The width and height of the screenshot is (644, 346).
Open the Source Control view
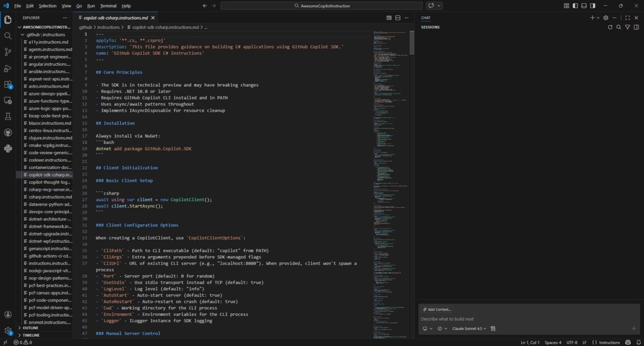pos(7,52)
